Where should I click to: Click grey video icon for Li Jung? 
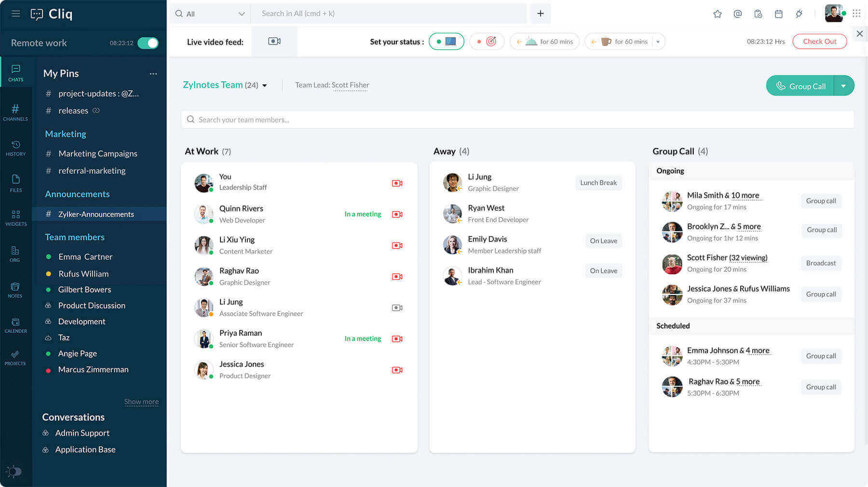coord(397,308)
